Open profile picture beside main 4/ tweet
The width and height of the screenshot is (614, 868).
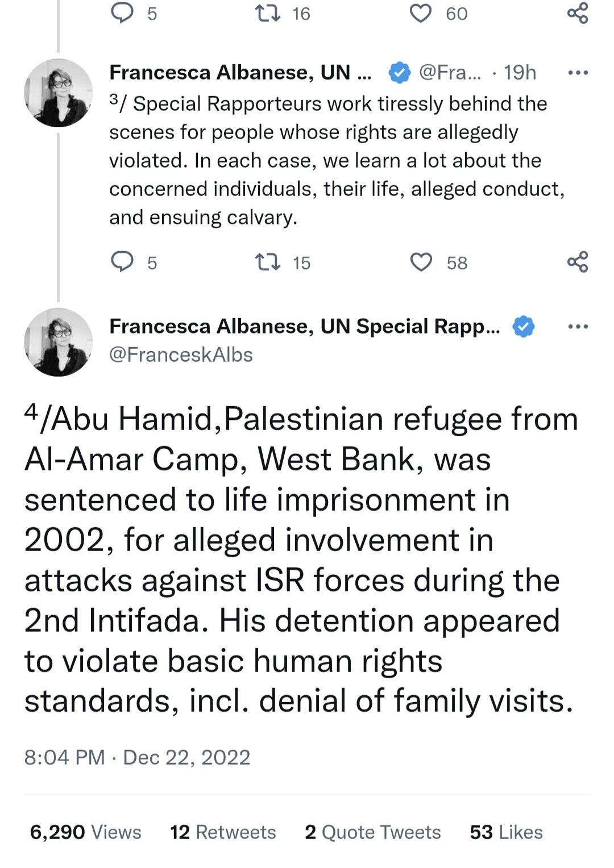[x=59, y=342]
